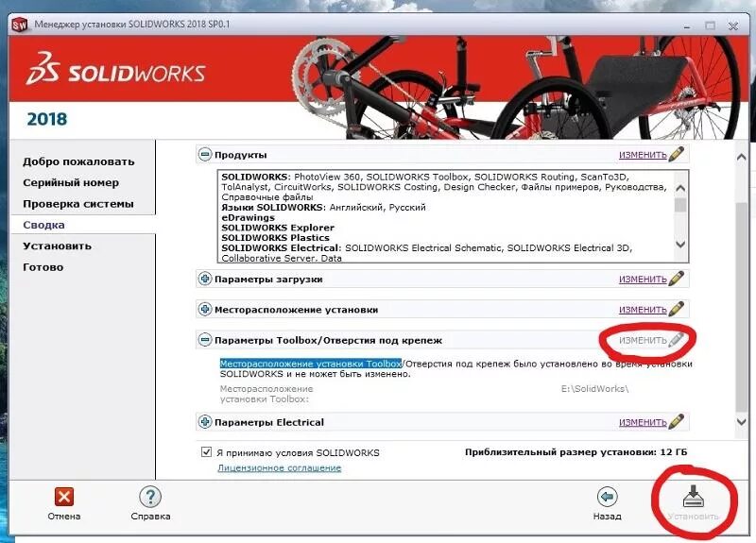Go back using the Назад arrow icon
This screenshot has height=543, width=756.
click(607, 497)
